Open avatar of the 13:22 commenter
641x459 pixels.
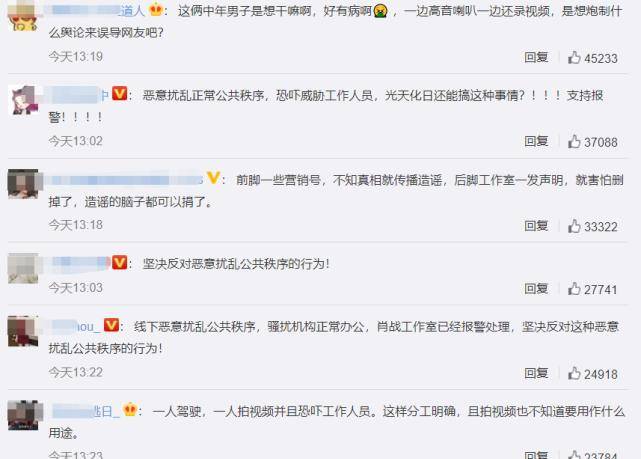[x=23, y=331]
